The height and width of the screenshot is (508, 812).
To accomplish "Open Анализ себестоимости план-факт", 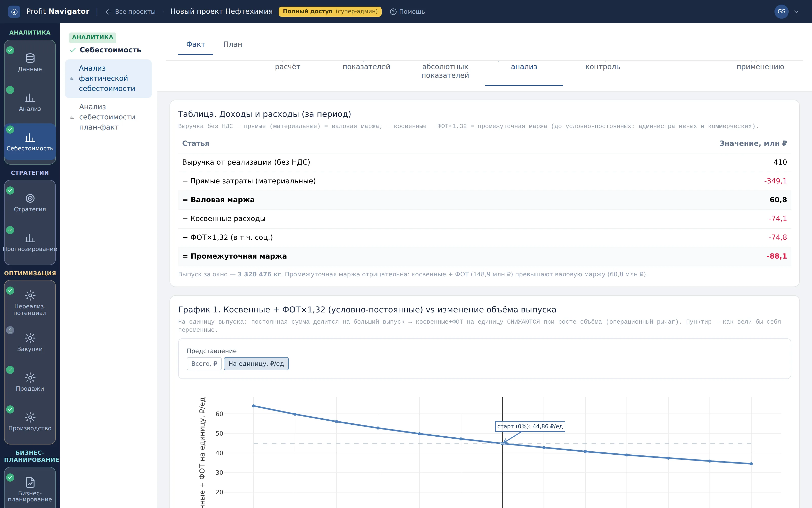I will [x=108, y=117].
